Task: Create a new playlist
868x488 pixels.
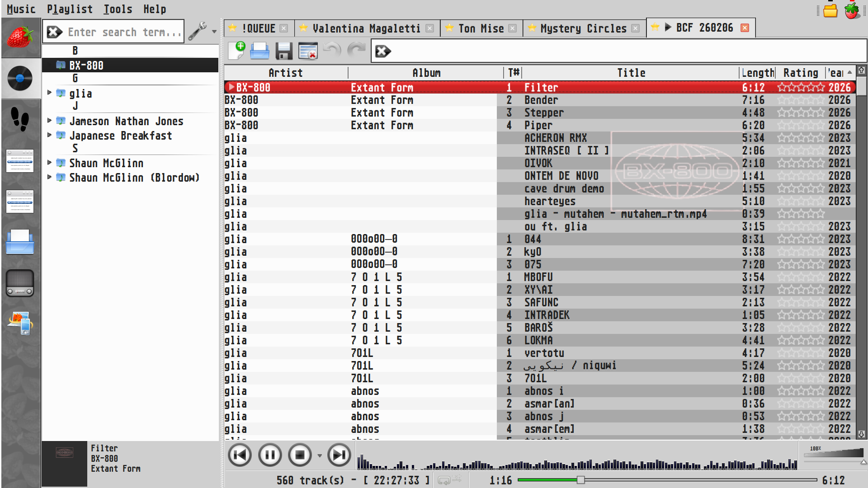Action: (236, 51)
